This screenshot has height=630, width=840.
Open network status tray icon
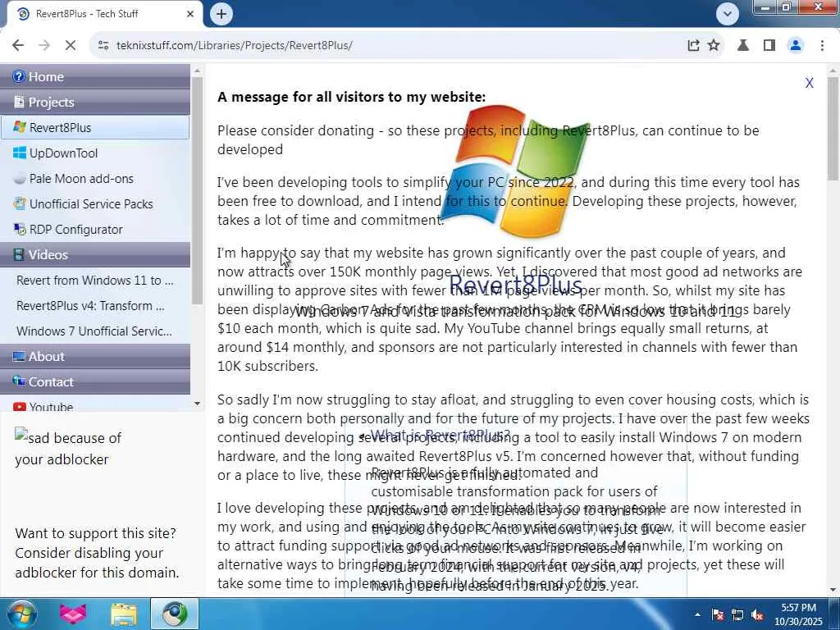pyautogui.click(x=737, y=615)
